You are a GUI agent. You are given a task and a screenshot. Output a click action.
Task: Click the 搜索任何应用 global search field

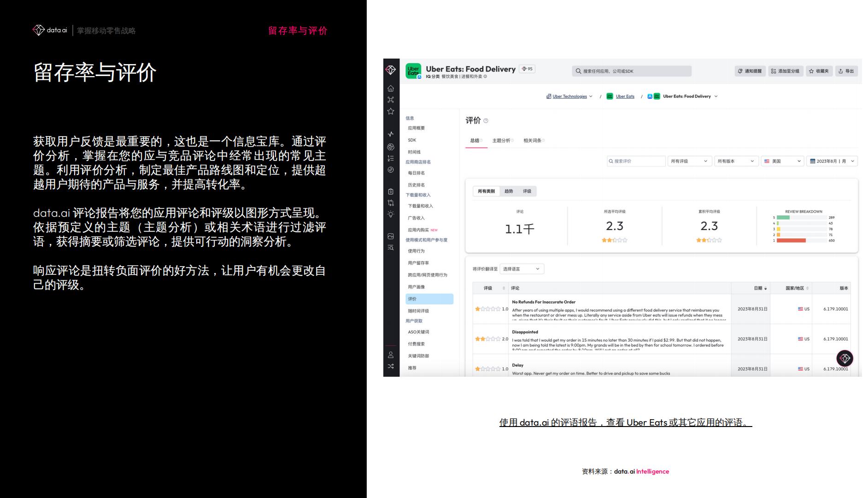click(632, 71)
